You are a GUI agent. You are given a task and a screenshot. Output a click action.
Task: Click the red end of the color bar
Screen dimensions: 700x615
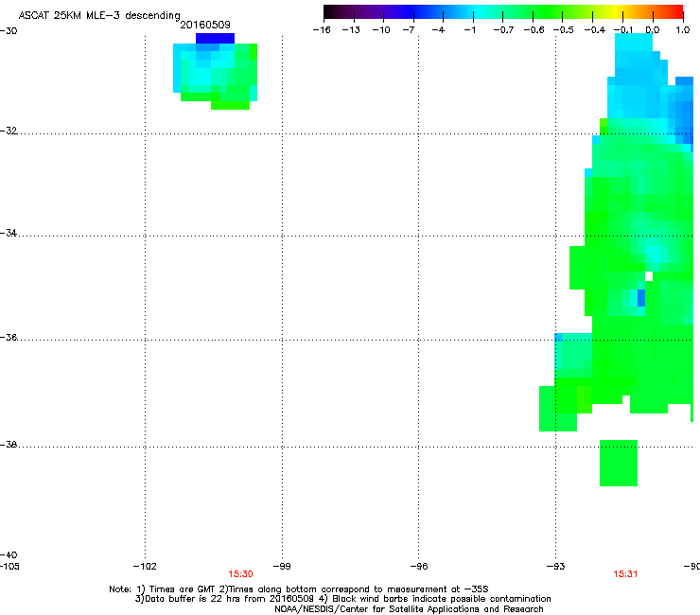click(674, 11)
